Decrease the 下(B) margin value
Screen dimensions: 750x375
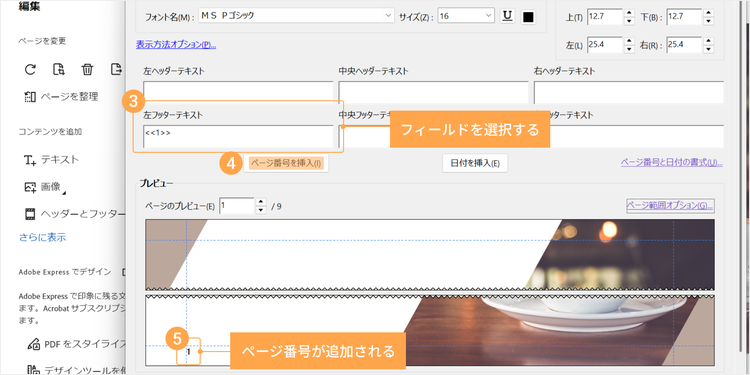pos(708,21)
